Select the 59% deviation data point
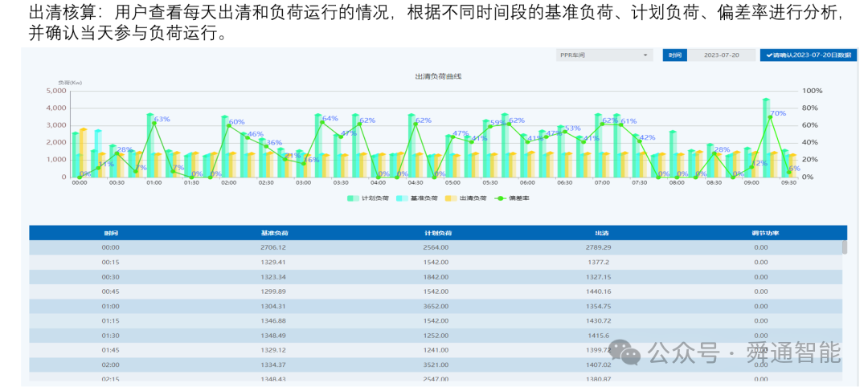Screen dimensions: 868x387 pyautogui.click(x=490, y=127)
